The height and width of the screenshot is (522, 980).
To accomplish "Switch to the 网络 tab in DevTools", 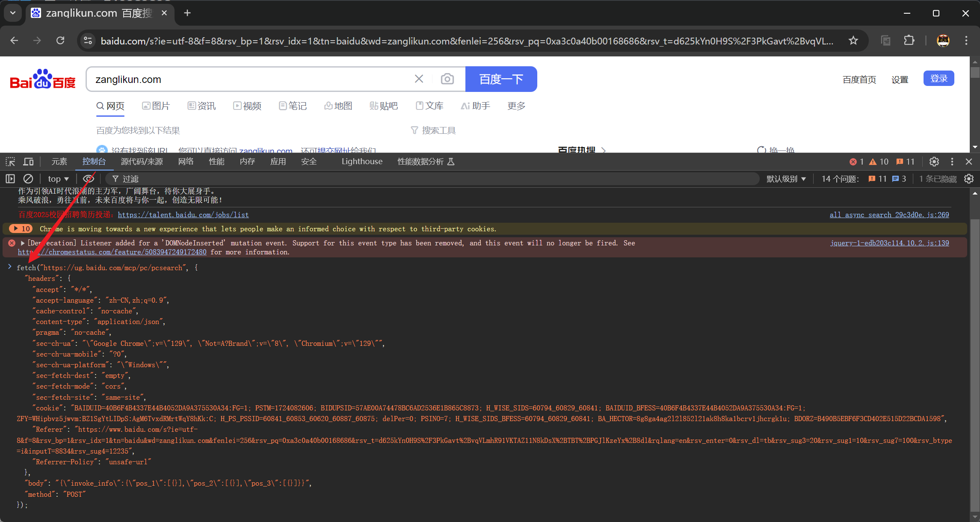I will click(186, 161).
